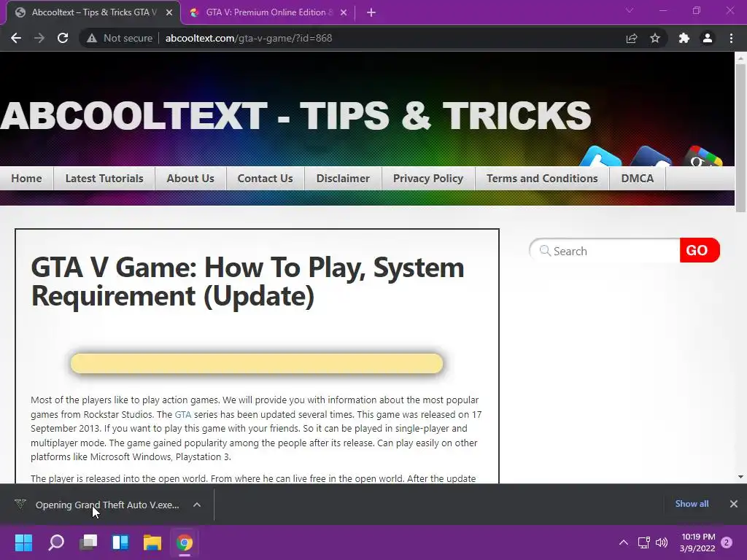Click the site search field

605,251
